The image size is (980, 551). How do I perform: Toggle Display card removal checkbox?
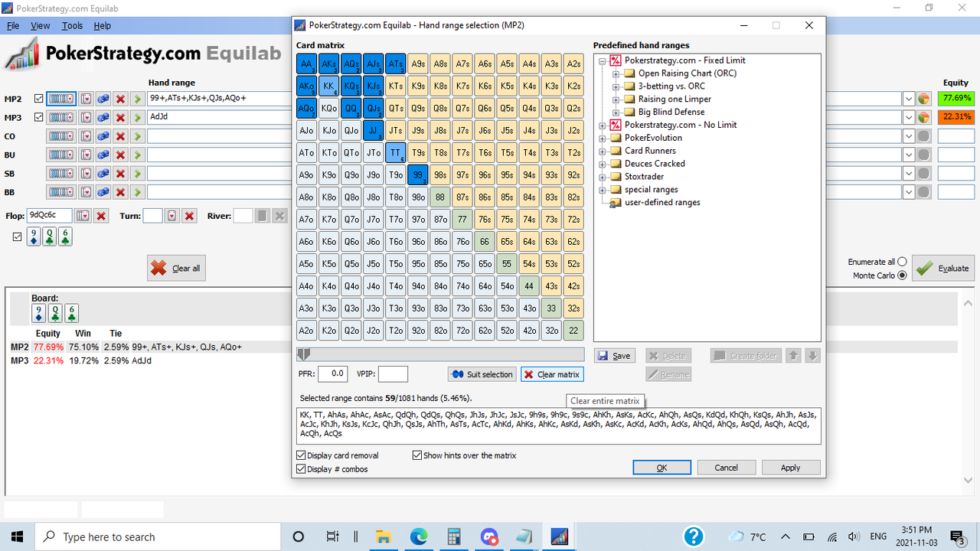point(301,455)
